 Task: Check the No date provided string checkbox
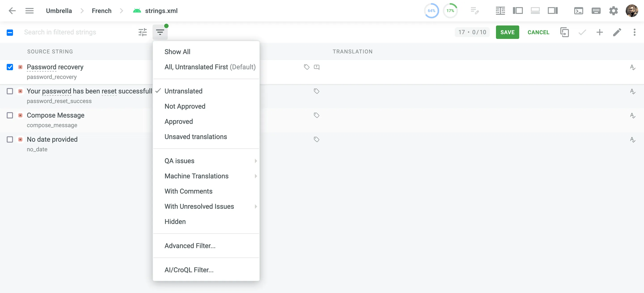coord(10,140)
